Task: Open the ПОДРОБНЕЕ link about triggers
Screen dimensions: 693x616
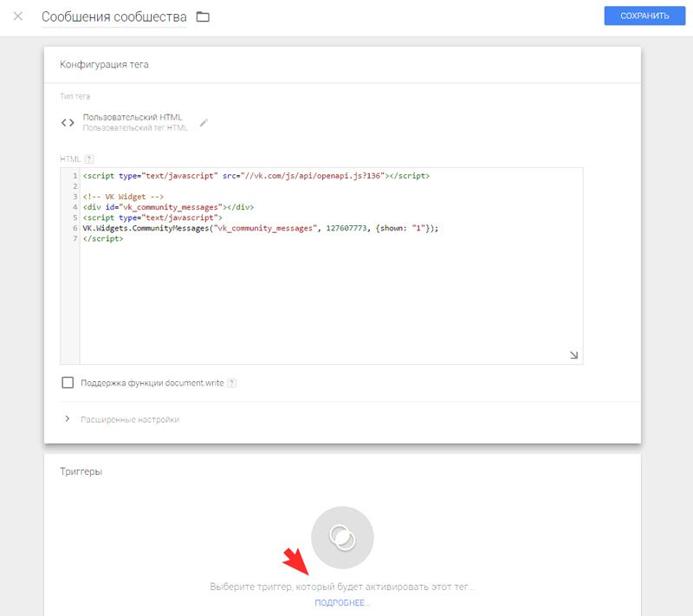Action: tap(342, 603)
